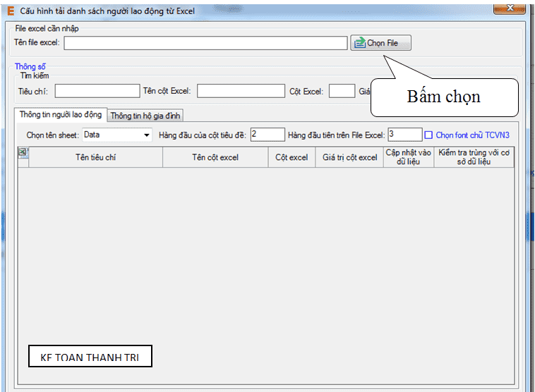Focus the Tên file excel input field
This screenshot has height=392, width=535.
click(205, 43)
